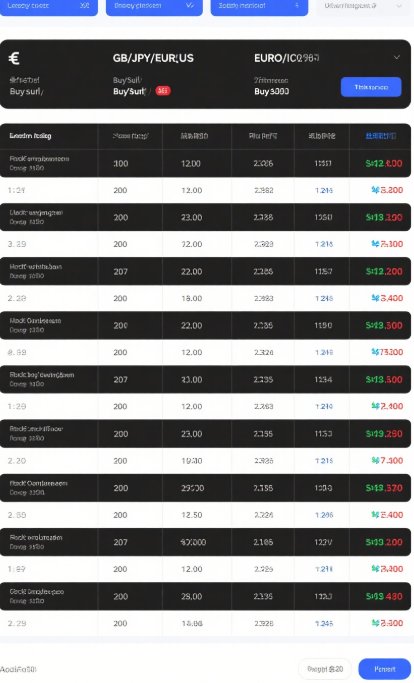Open the third blue filter dropdown
This screenshot has width=414, height=683.
(259, 6)
